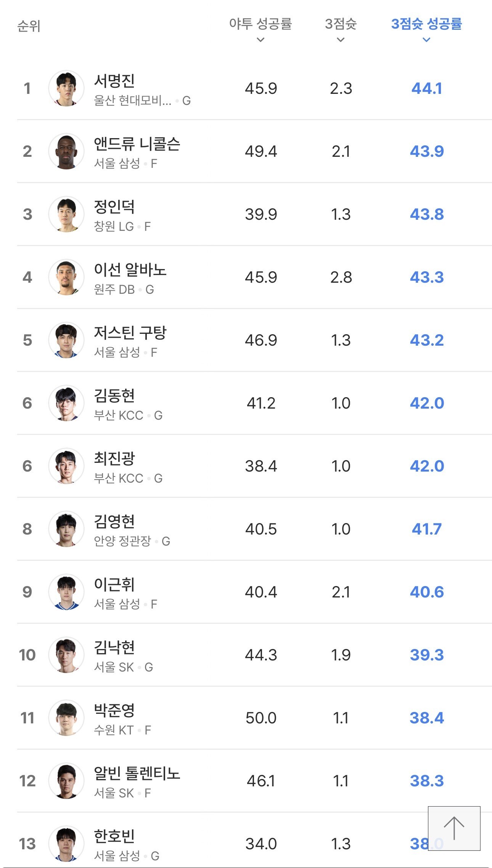Tap 한호빈's avatar thumbnail
Viewport: 492px width, 868px height.
(66, 844)
